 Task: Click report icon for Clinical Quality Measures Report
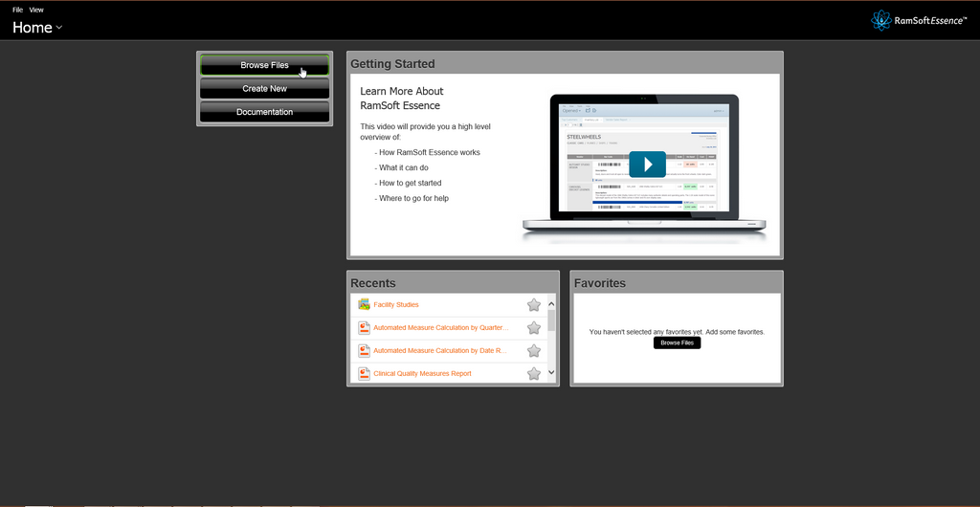(364, 374)
